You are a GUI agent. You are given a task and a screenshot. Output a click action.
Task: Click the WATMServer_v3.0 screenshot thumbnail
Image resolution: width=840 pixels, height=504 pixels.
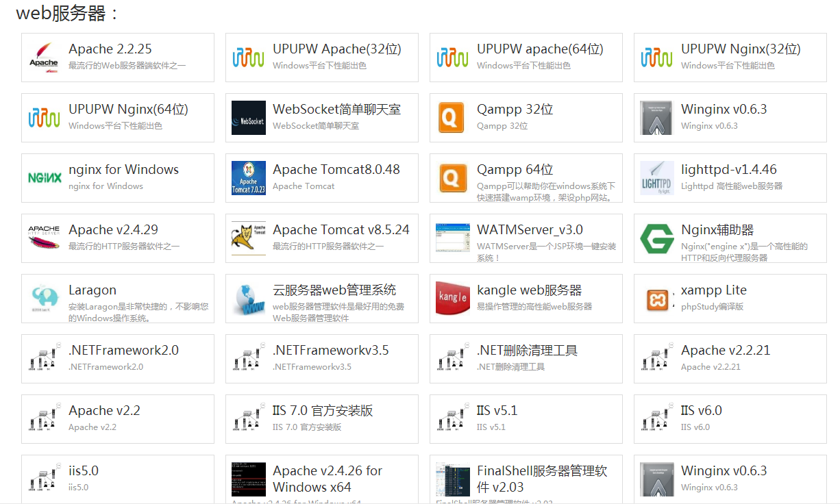coord(452,238)
